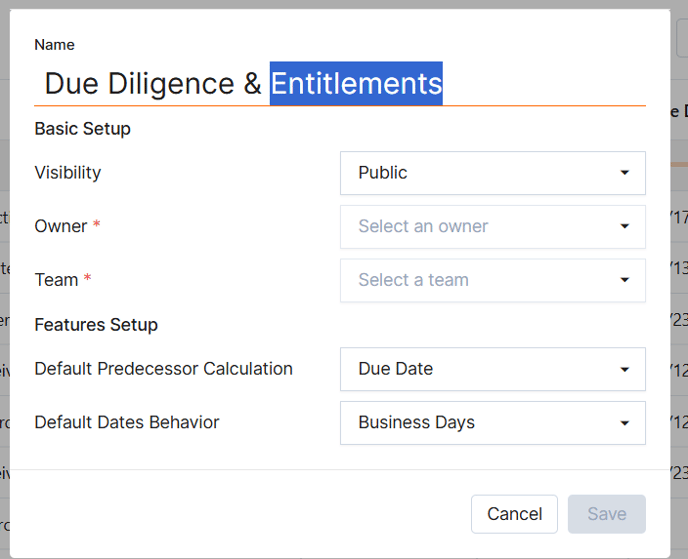This screenshot has height=559, width=688.
Task: Place cursor on "Due Diligence &" text
Action: point(152,83)
